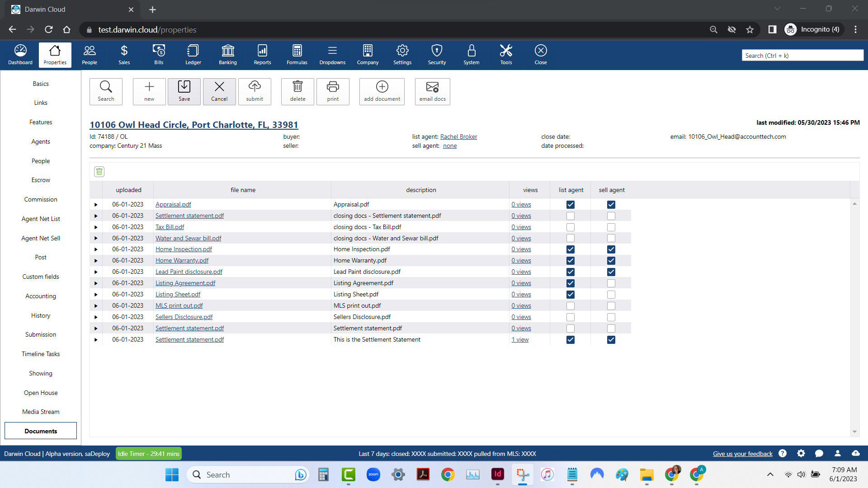
Task: Click the delete document icon
Action: (99, 172)
